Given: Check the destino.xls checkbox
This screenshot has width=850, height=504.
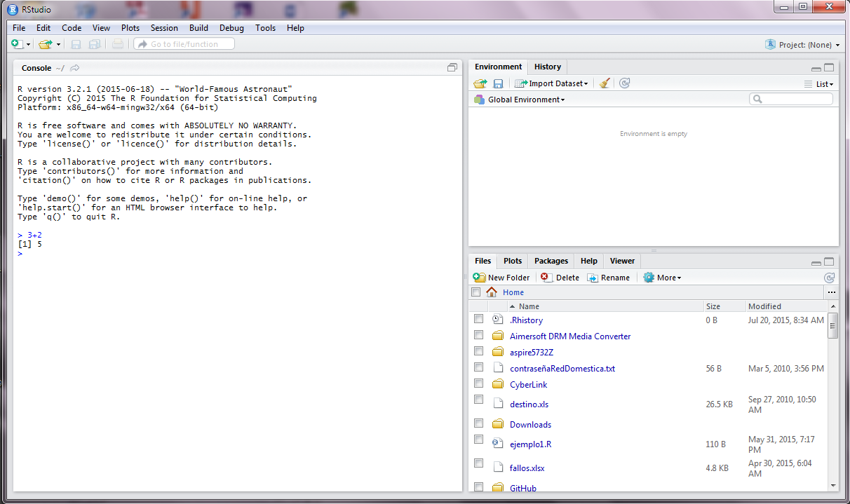Looking at the screenshot, I should click(478, 400).
